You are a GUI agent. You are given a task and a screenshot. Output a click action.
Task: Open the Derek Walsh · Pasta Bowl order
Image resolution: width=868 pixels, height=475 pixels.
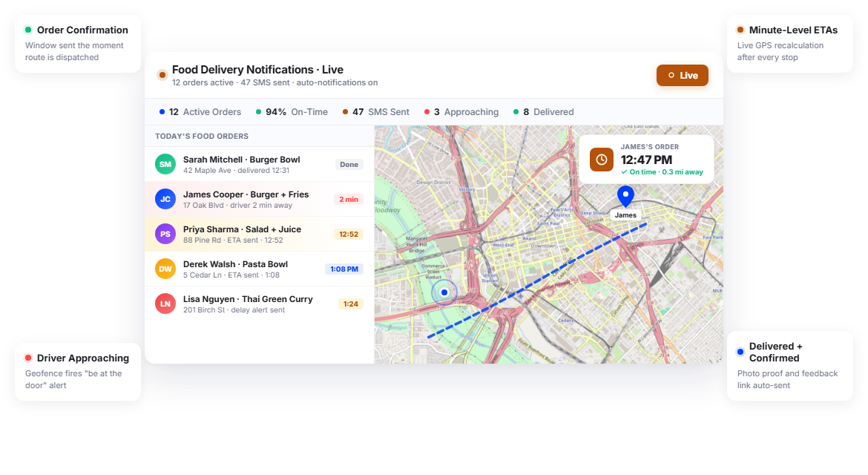point(259,269)
